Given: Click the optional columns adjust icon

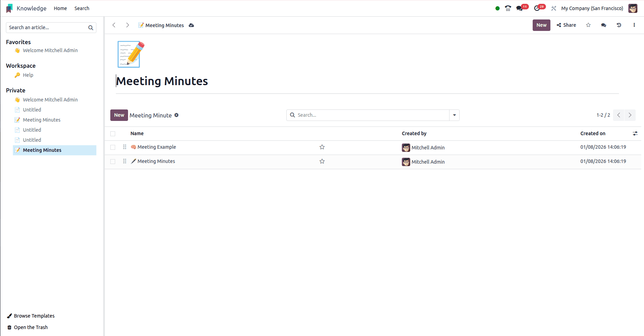Looking at the screenshot, I should tap(635, 133).
